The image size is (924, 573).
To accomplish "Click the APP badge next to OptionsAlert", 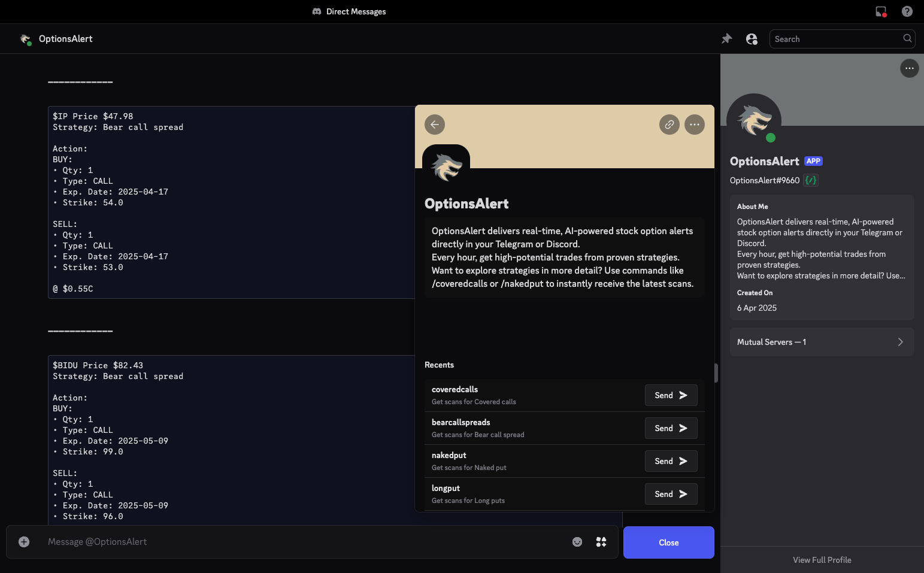I will [813, 161].
